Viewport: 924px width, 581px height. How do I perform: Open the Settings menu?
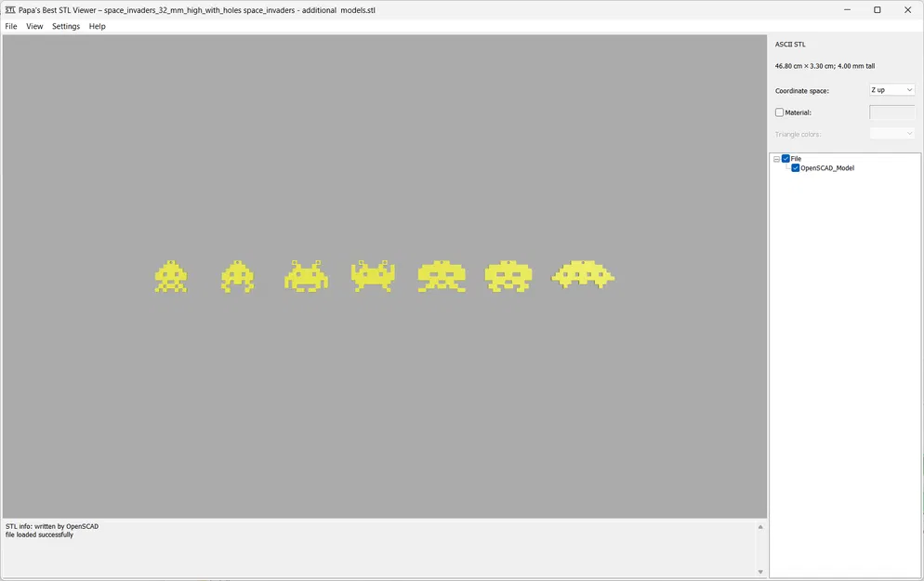(66, 26)
